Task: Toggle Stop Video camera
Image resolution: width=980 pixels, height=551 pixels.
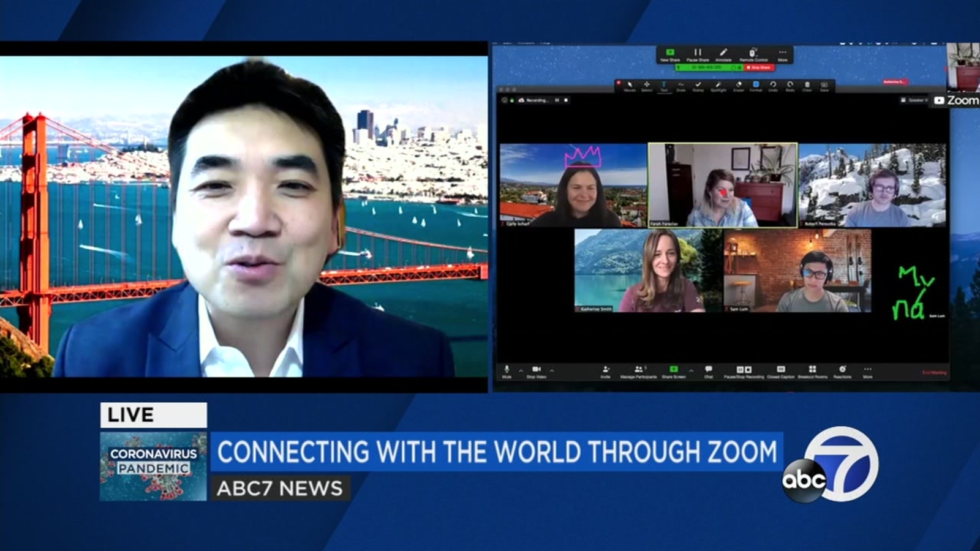Action: tap(537, 372)
